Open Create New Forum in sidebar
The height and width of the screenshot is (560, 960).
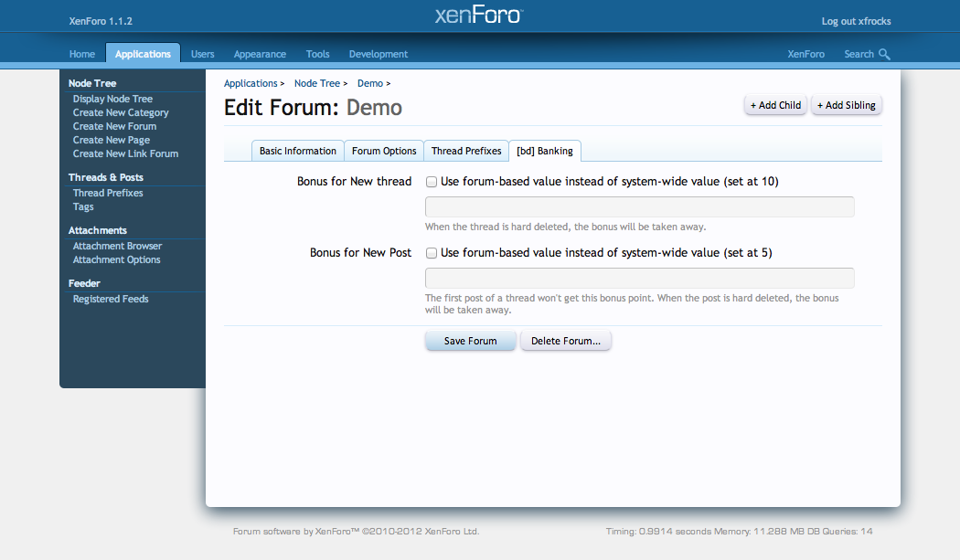pos(114,126)
